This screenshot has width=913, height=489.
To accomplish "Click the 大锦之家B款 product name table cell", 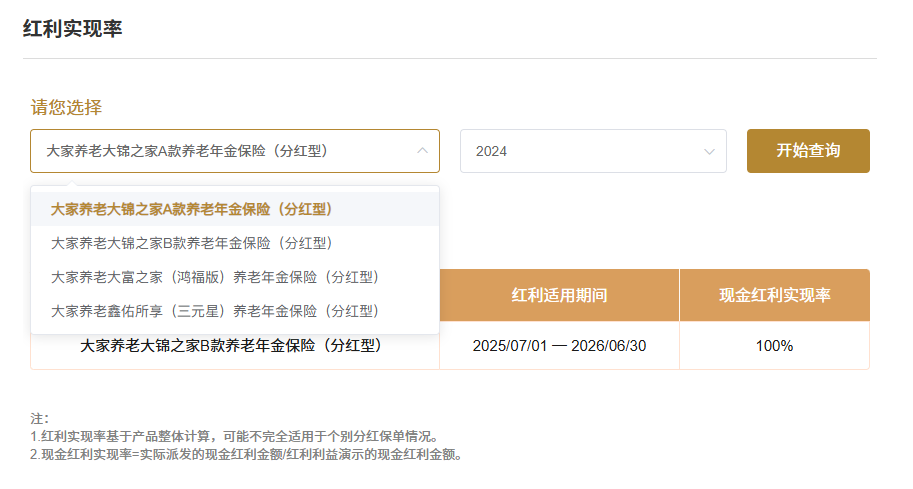I will [232, 346].
